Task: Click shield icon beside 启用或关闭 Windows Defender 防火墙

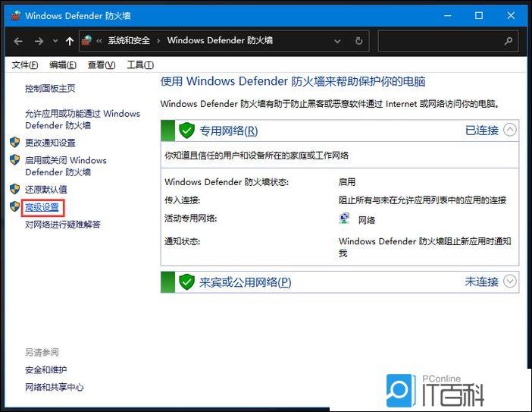Action: click(15, 159)
